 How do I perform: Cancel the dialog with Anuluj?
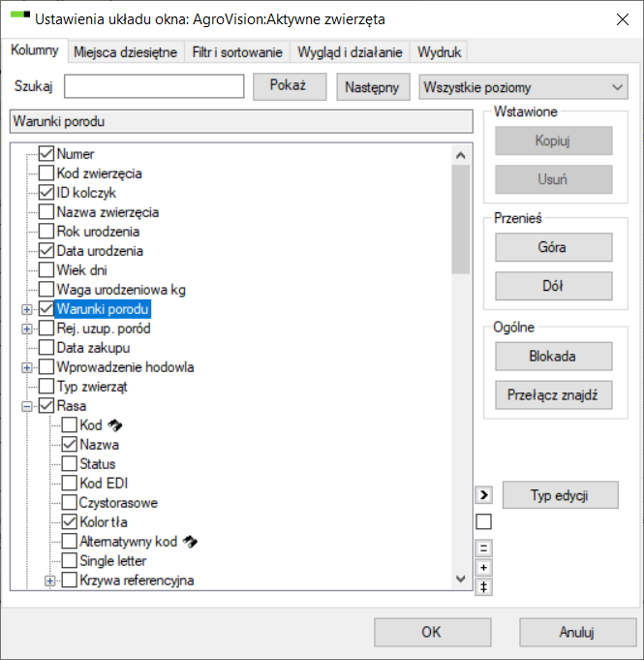coord(577,632)
